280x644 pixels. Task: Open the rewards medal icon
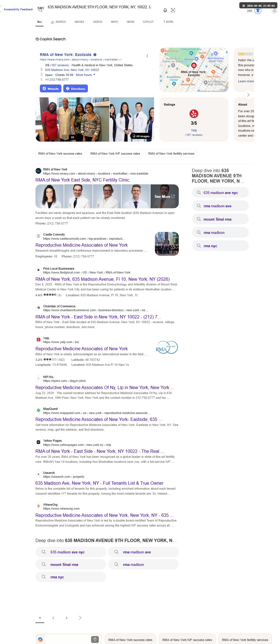tap(258, 11)
